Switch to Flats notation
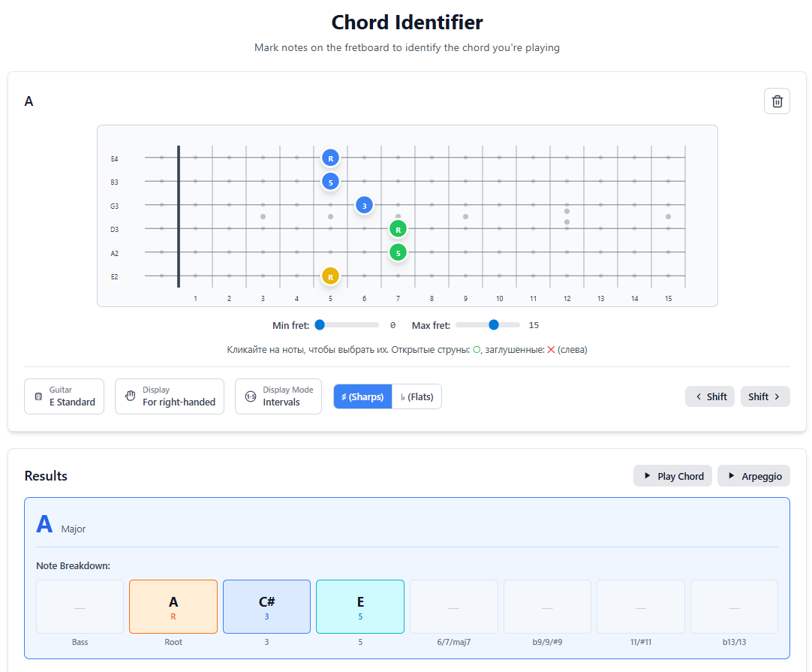Viewport: 812px width, 672px height. click(x=417, y=396)
